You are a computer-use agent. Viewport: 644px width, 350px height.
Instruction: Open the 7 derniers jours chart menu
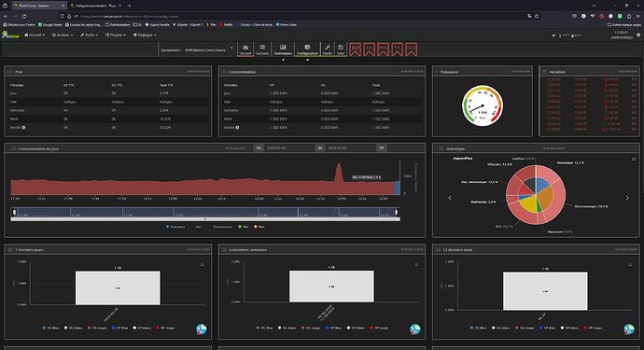tap(203, 264)
